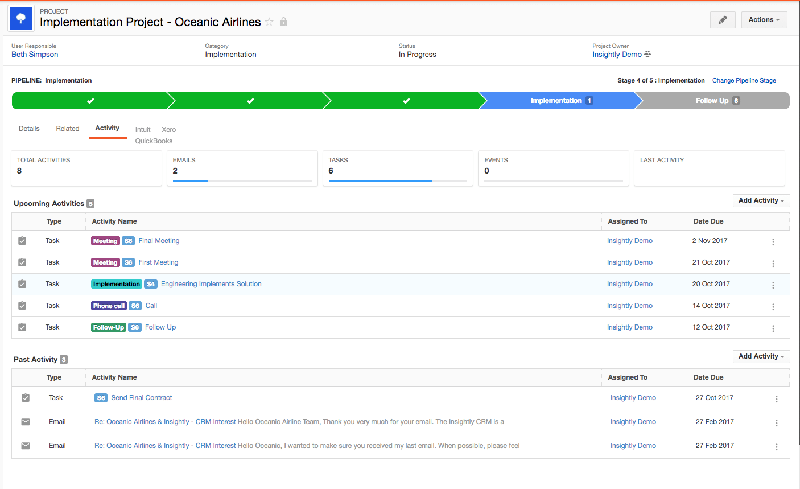The image size is (800, 489).
Task: Click the envelope icon of the last email row
Action: coord(25,445)
